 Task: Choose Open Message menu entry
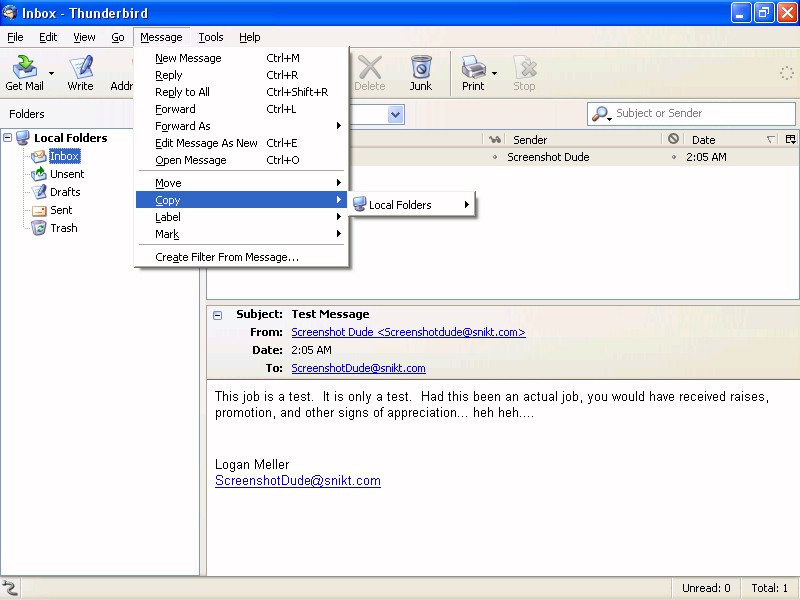click(x=242, y=160)
